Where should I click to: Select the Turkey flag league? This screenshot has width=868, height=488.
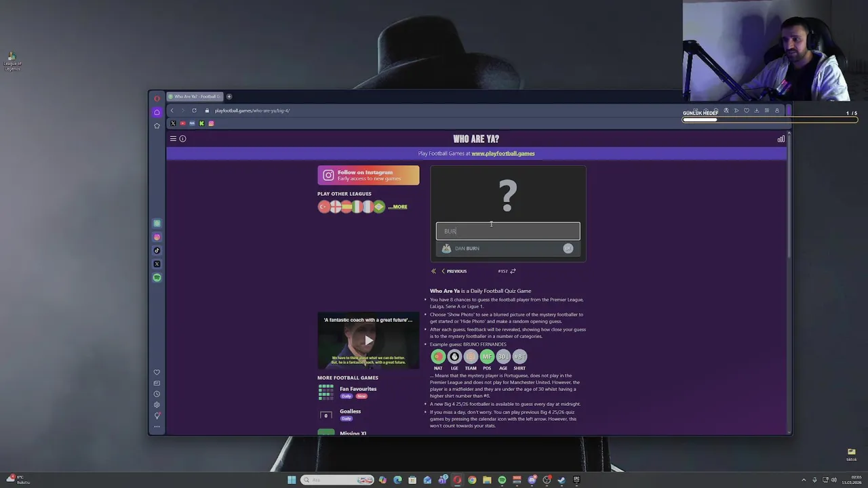323,207
